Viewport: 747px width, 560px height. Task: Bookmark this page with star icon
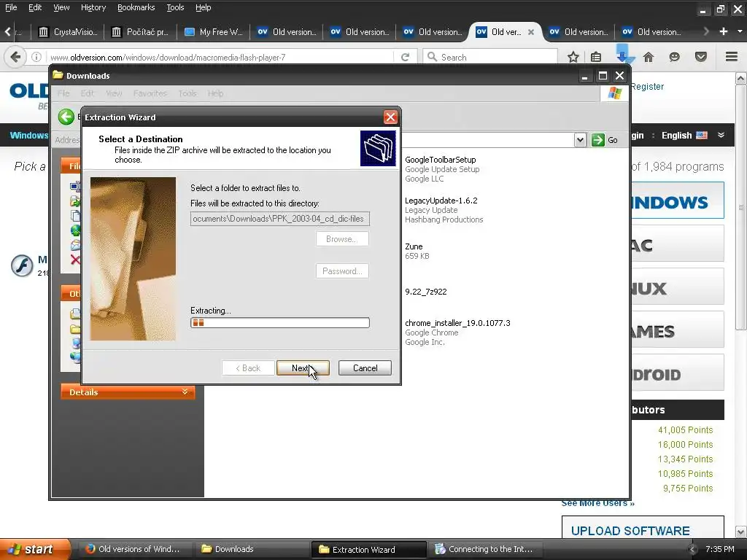(x=573, y=57)
